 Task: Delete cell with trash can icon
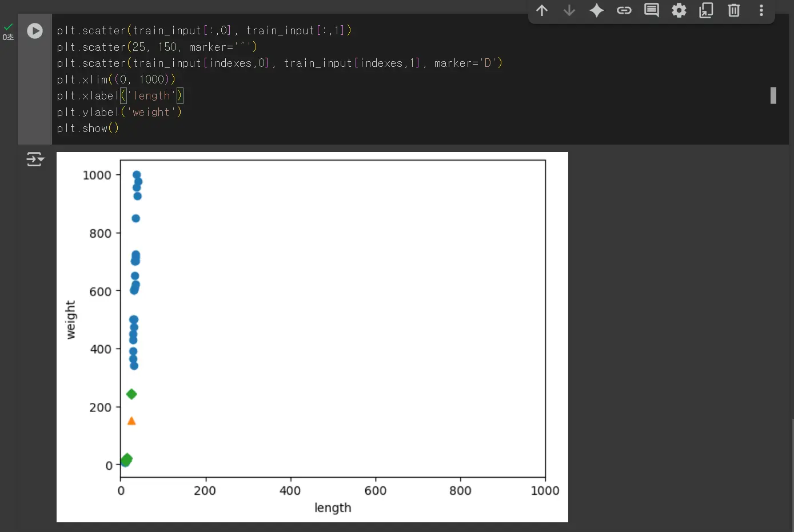point(734,10)
